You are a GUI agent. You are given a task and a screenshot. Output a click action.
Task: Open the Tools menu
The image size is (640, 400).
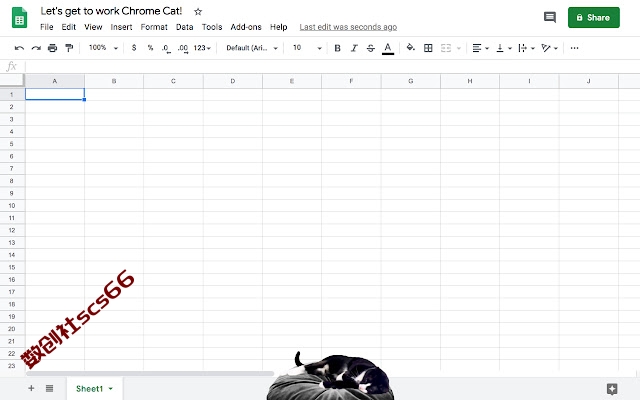click(212, 27)
